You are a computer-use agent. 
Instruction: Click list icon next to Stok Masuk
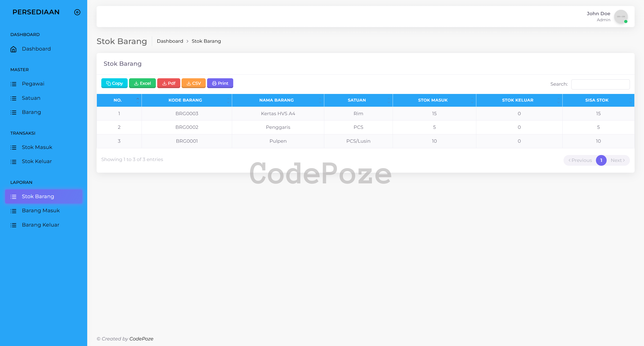click(x=13, y=147)
